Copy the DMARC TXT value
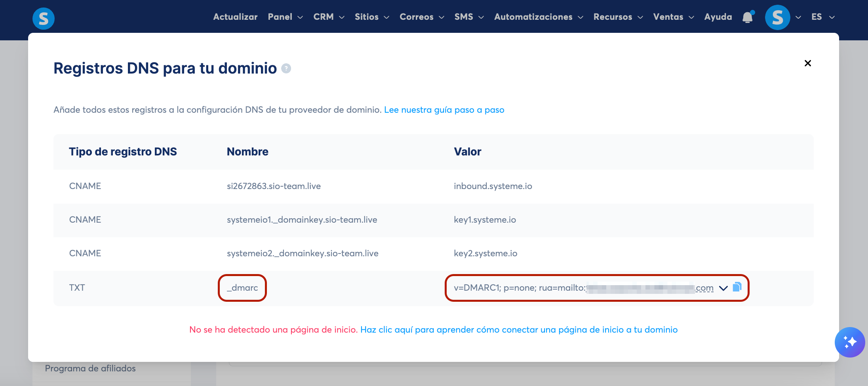 click(x=737, y=287)
